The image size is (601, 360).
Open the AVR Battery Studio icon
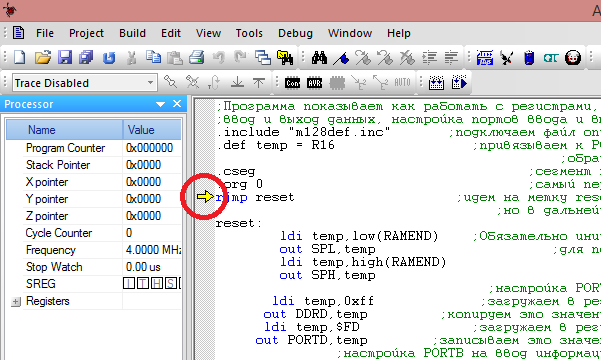pyautogui.click(x=529, y=58)
